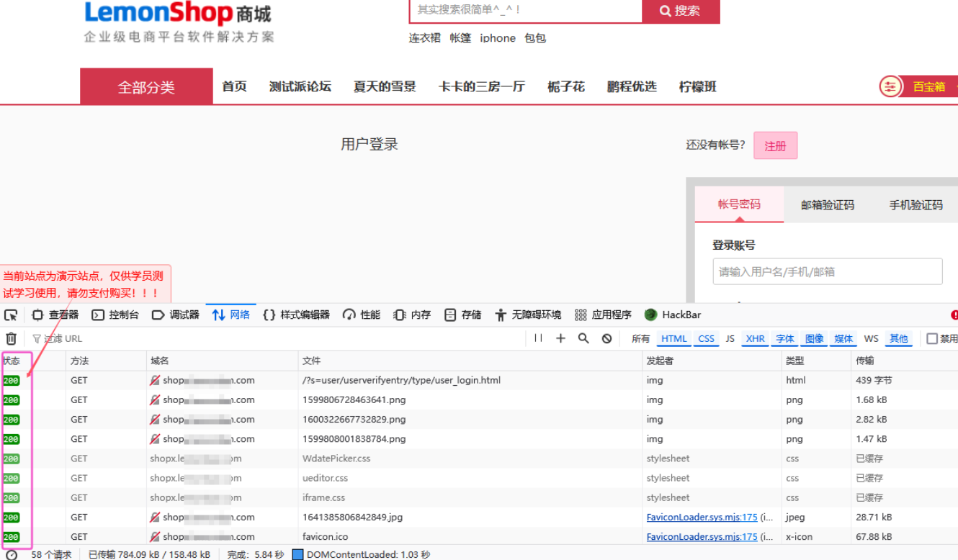Enable the 图像 filter

click(x=814, y=338)
